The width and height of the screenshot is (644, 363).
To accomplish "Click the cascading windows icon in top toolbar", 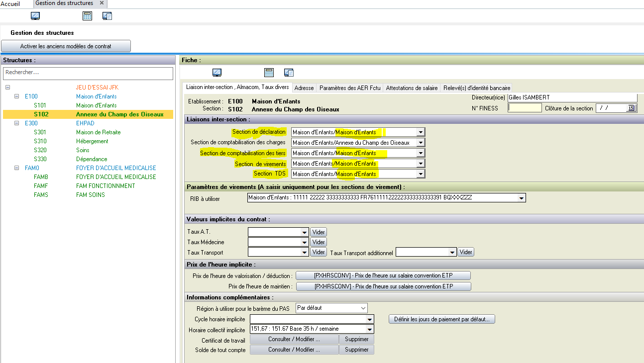I will coord(107,16).
